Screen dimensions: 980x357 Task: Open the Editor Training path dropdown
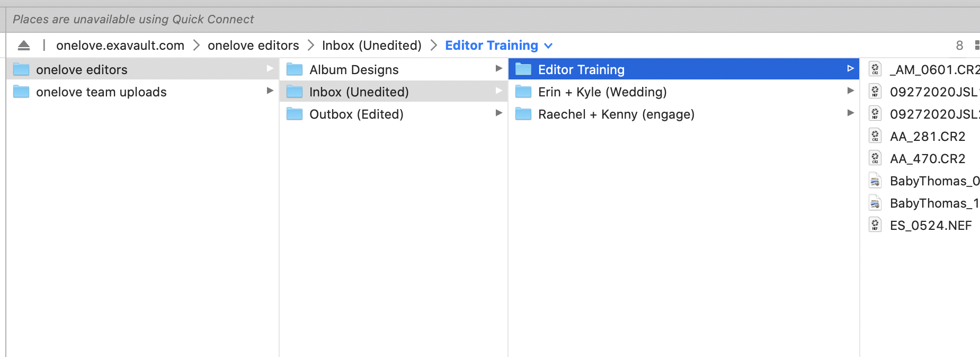click(548, 46)
